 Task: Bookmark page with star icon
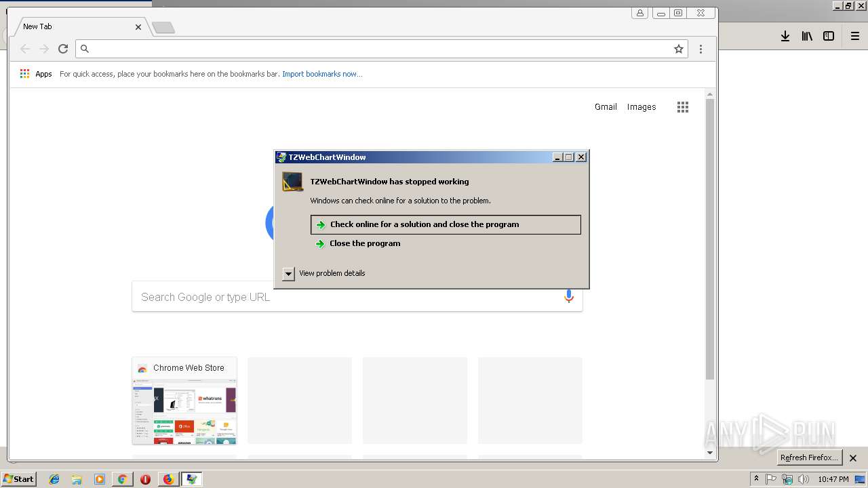[678, 49]
